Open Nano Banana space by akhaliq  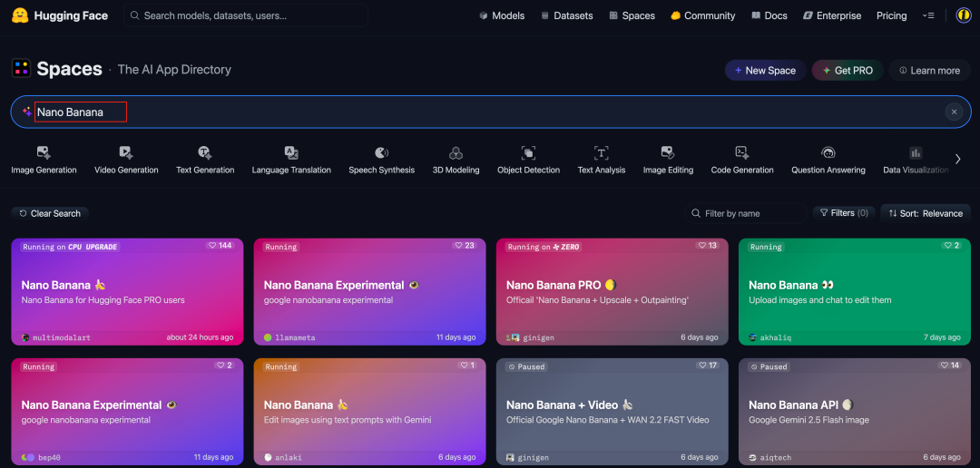(x=855, y=291)
